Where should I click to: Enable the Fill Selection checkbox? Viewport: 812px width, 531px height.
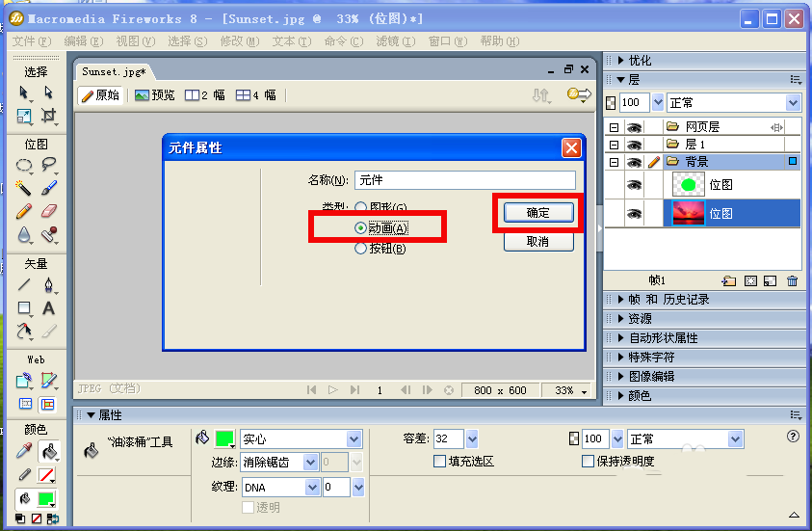pos(439,461)
